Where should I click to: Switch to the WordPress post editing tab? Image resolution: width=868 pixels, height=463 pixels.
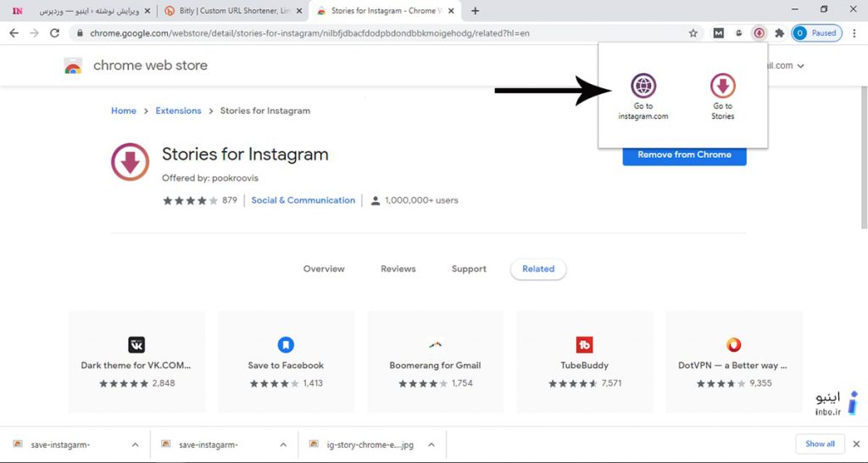81,10
